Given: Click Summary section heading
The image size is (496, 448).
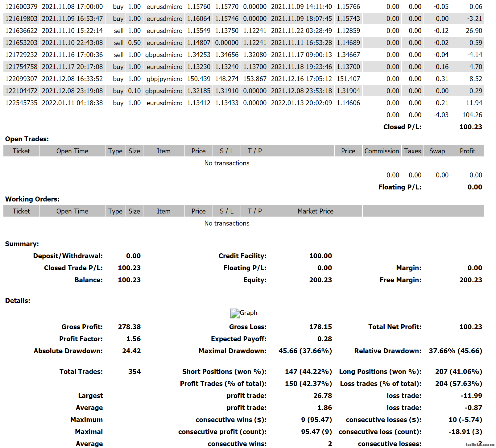Looking at the screenshot, I should (22, 244).
